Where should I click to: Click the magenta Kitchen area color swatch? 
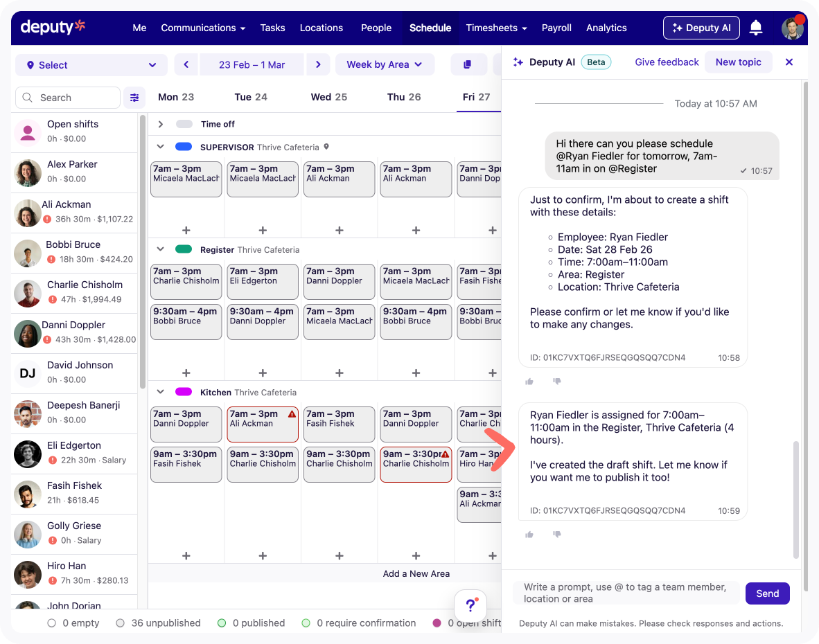(184, 392)
